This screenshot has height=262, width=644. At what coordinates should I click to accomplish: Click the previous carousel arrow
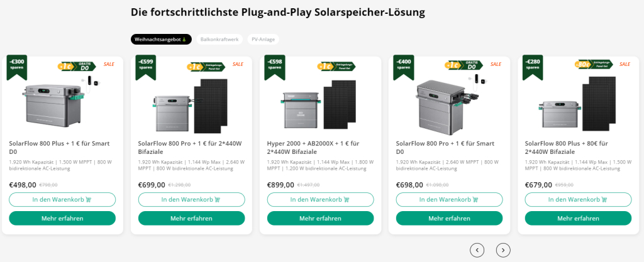click(477, 250)
